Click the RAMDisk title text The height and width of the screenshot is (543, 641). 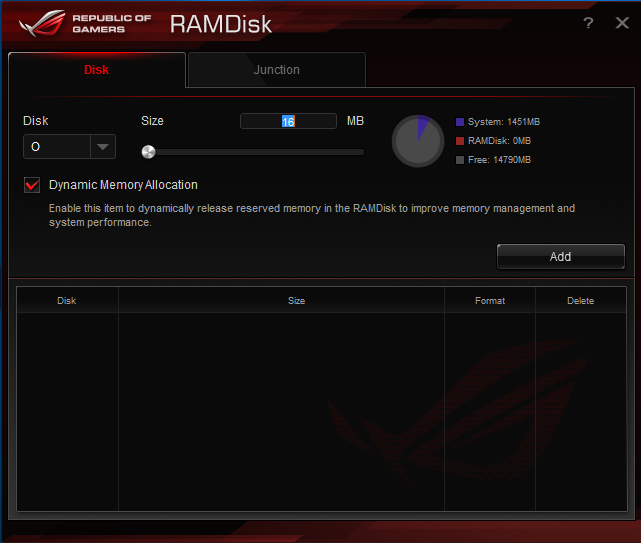click(221, 24)
